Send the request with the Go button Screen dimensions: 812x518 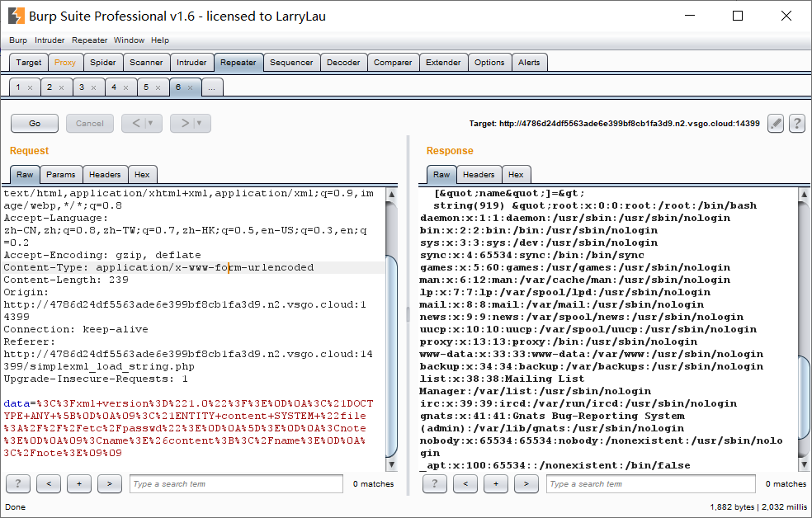pos(35,123)
